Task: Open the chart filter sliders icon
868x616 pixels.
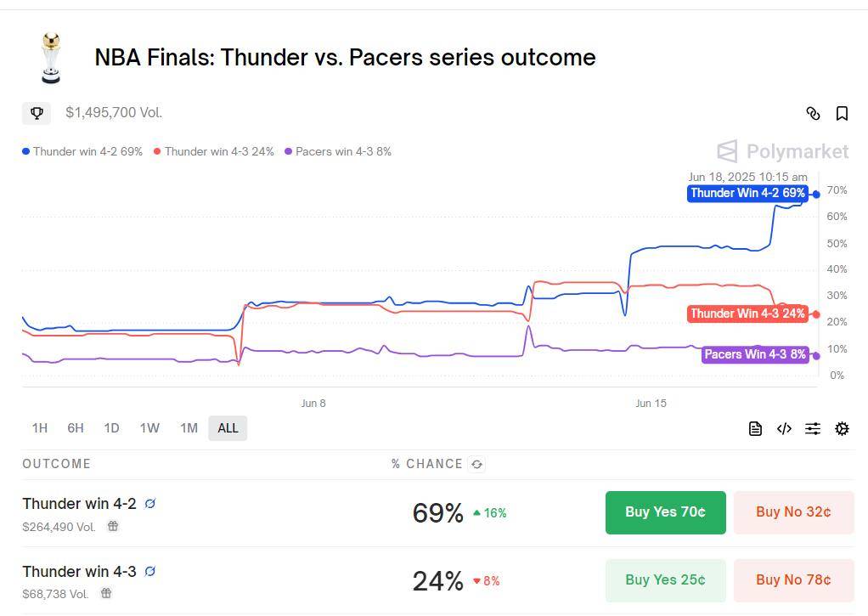Action: (x=813, y=428)
